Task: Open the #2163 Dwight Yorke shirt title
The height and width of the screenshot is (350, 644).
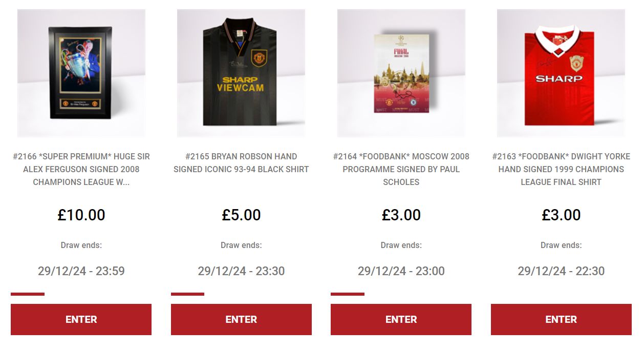Action: (561, 169)
